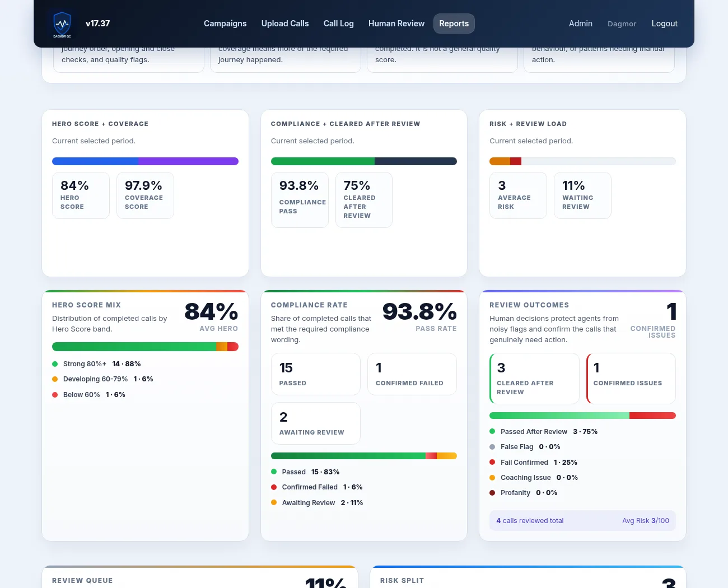Go to Upload Calls
The width and height of the screenshot is (728, 588).
(285, 24)
